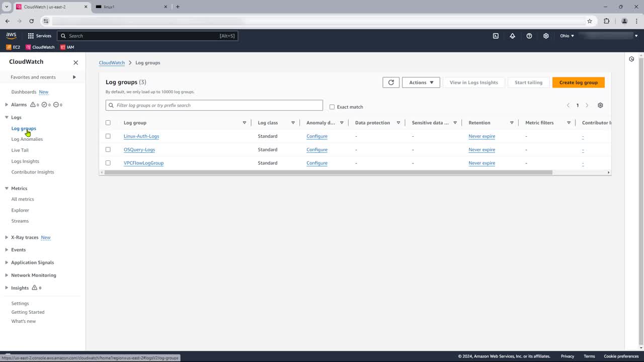Enable the Exact match checkbox
The image size is (644, 362).
click(332, 107)
